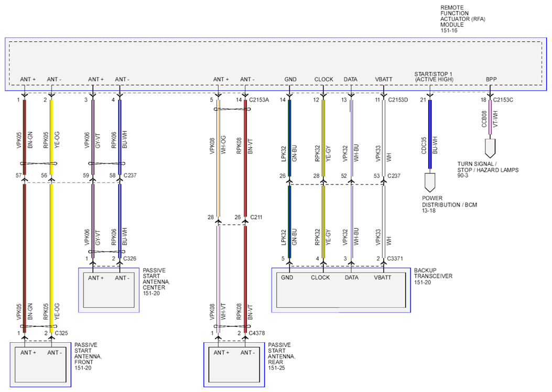The height and width of the screenshot is (392, 552).
Task: Click the Remote Function Actuator (RFA) Module title
Action: [x=462, y=19]
